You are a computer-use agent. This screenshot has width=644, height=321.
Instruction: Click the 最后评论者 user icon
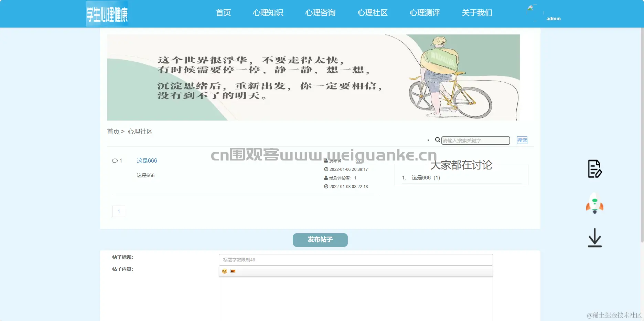(x=326, y=178)
